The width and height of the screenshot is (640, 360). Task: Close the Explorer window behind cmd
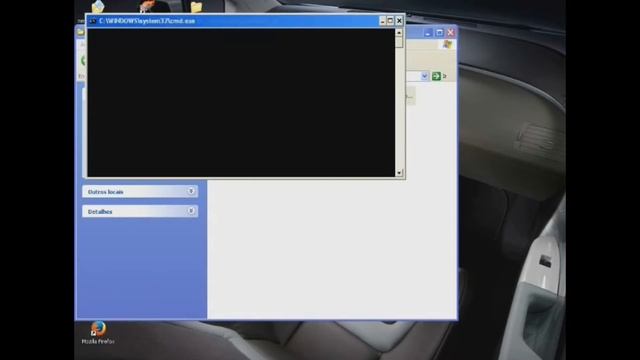pos(450,33)
